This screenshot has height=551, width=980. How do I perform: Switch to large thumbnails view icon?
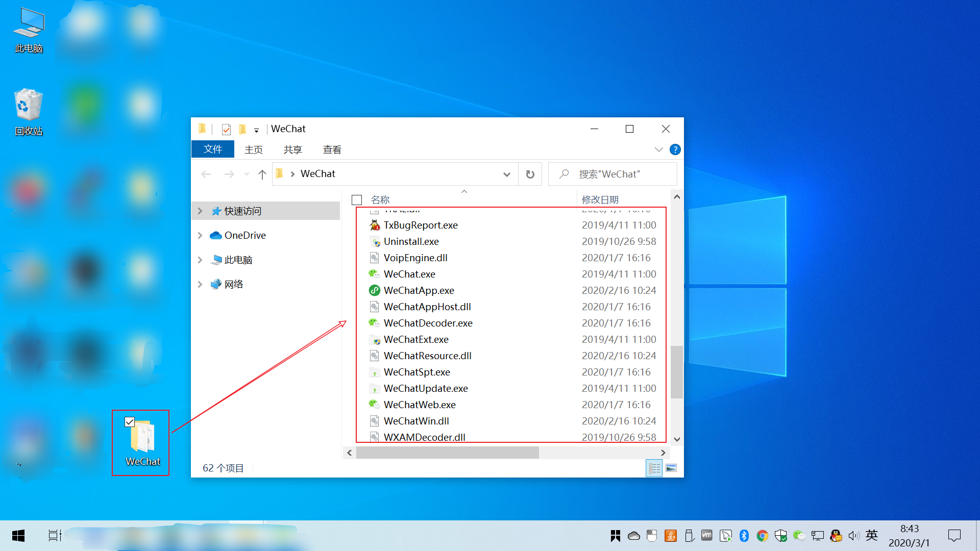point(671,468)
